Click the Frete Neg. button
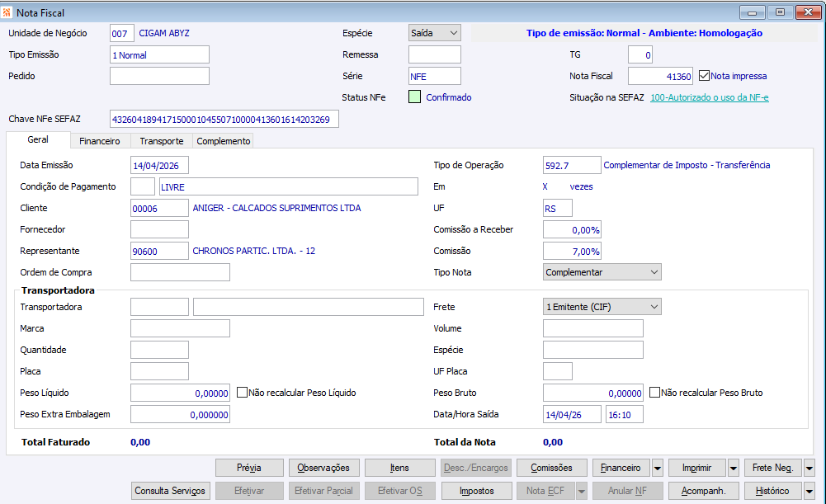This screenshot has height=504, width=826. click(x=773, y=468)
